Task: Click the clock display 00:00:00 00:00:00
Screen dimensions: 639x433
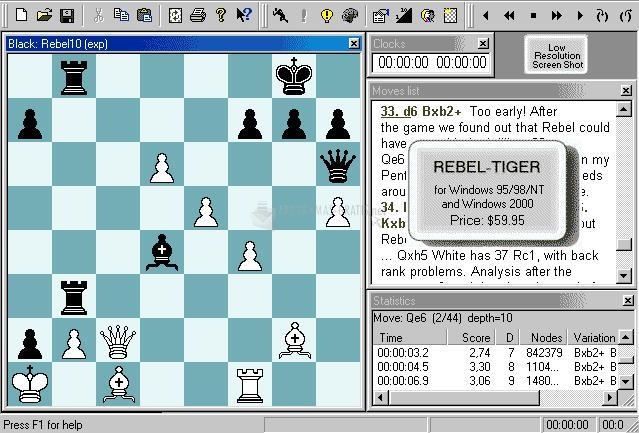Action: tap(432, 62)
